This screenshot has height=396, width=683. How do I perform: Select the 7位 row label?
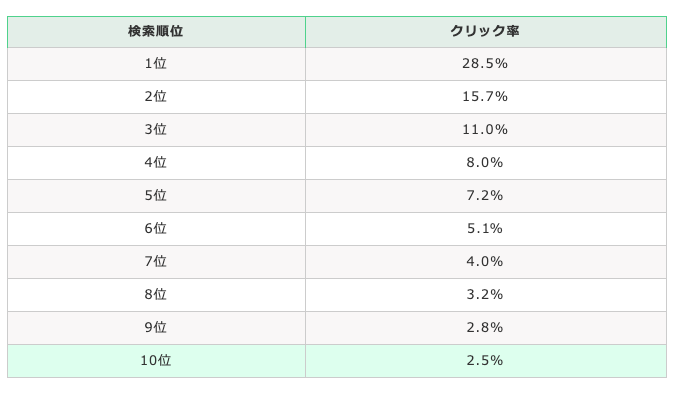[156, 262]
